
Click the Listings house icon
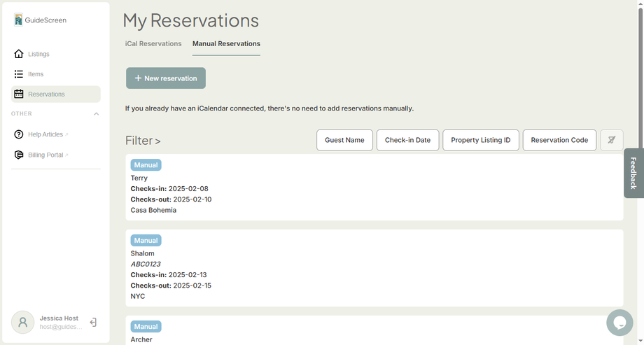coord(18,54)
